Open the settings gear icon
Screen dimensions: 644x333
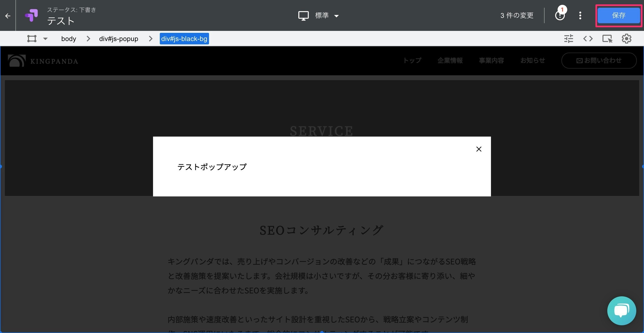click(x=627, y=39)
